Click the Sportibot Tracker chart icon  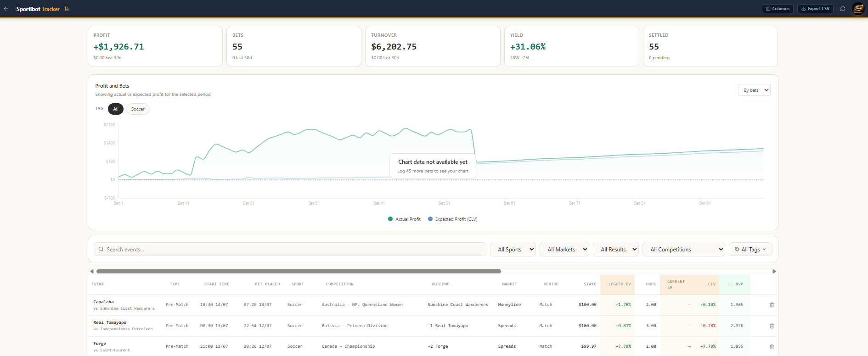[x=68, y=9]
